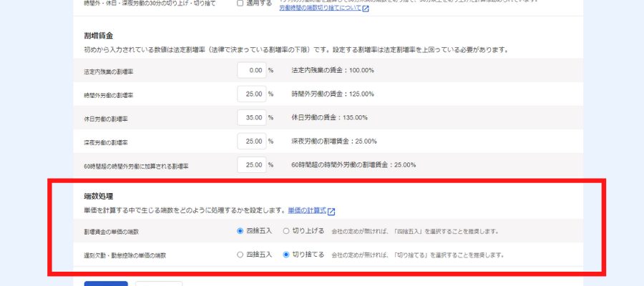Image resolution: width=644 pixels, height=286 pixels.
Task: Choose 切り捨てる for 遅刻欠勤・勤怠控除の単価の端数
Action: pos(286,254)
